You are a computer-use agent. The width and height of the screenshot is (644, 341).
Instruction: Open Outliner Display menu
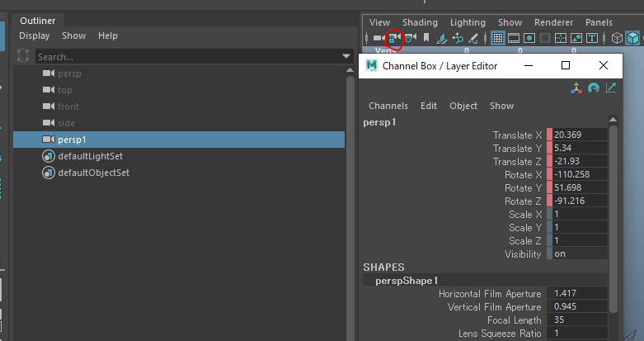pos(35,36)
